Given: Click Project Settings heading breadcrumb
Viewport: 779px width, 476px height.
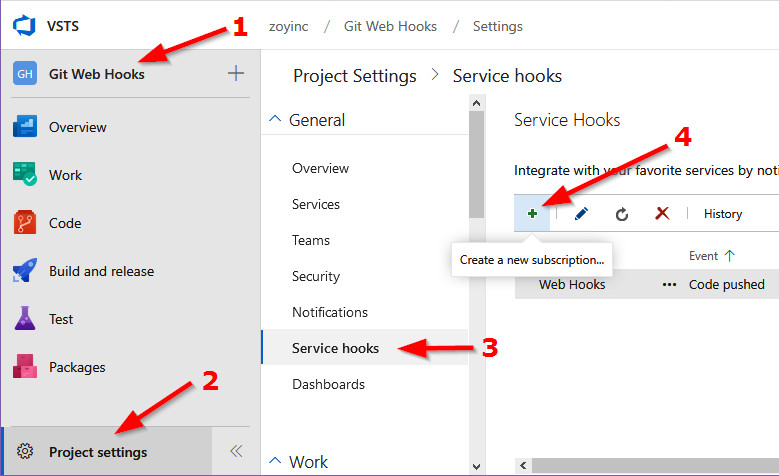Looking at the screenshot, I should pyautogui.click(x=355, y=76).
